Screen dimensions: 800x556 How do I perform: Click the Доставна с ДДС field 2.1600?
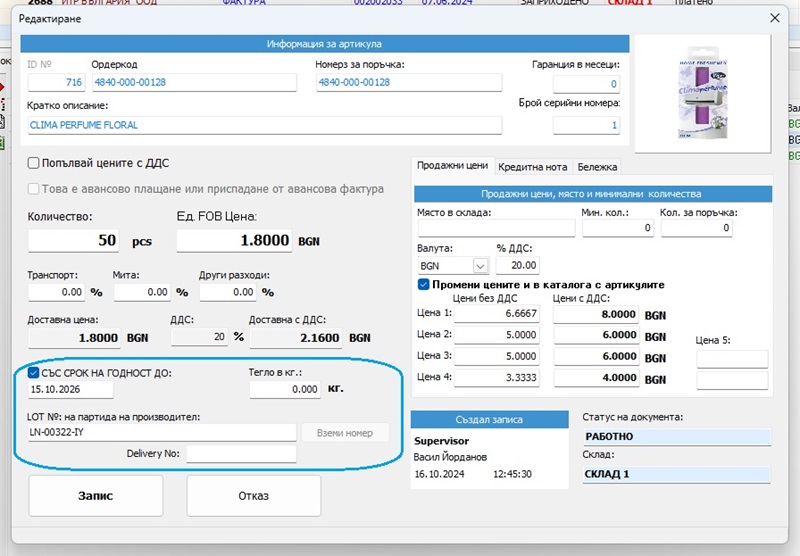click(296, 338)
